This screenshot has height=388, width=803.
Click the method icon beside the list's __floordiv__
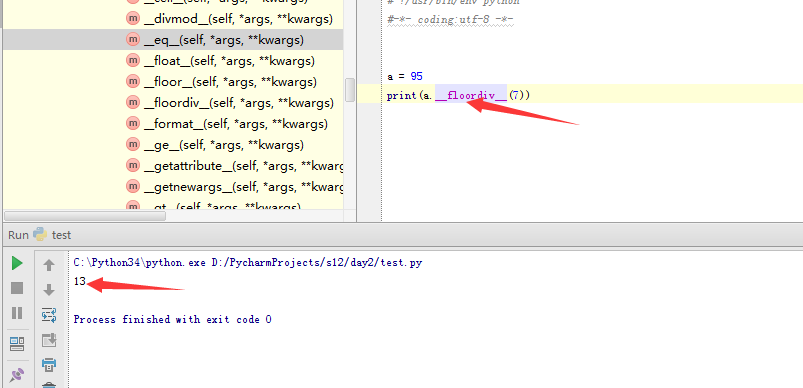coord(133,103)
